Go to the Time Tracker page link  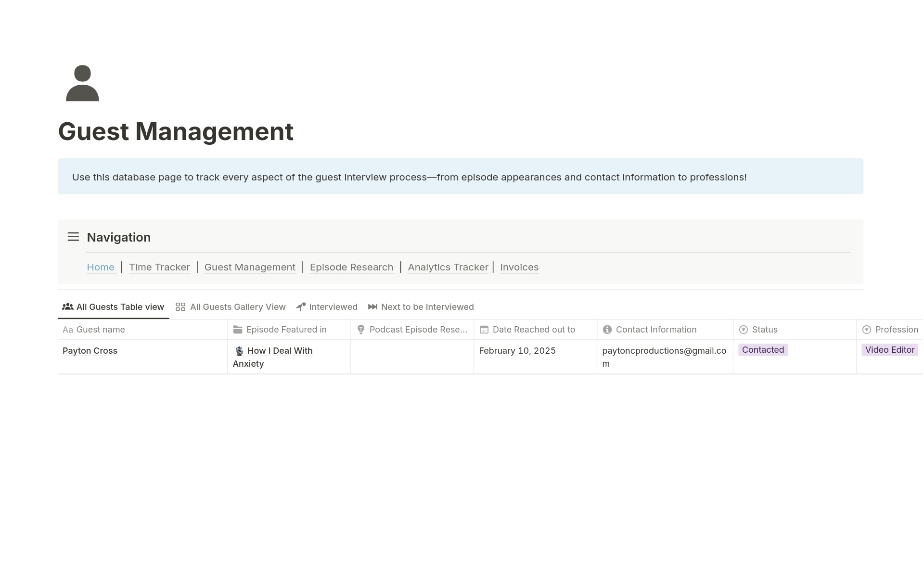pyautogui.click(x=159, y=267)
